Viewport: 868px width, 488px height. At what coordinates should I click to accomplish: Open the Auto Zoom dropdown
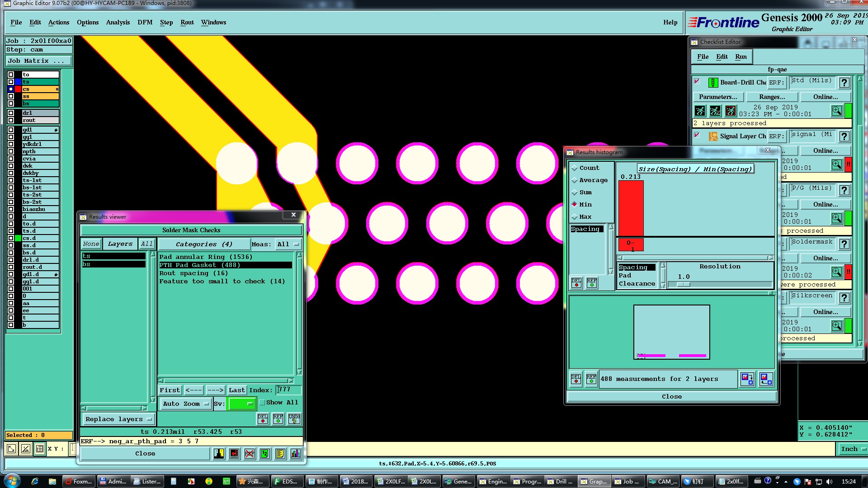click(x=185, y=404)
